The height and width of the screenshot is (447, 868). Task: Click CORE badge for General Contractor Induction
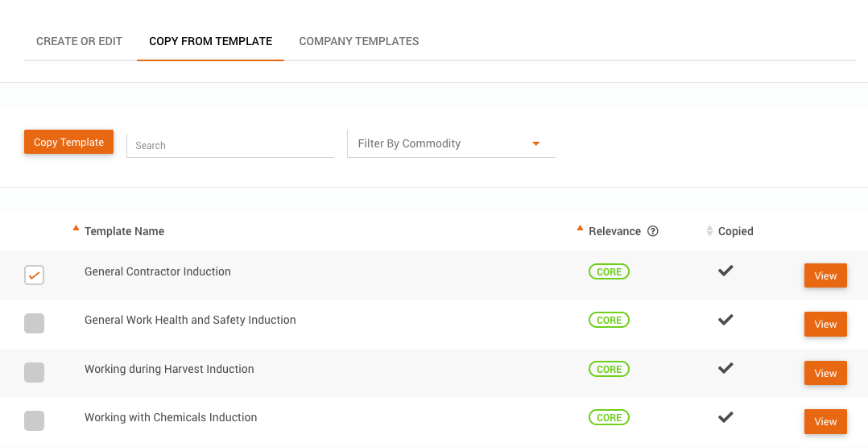609,272
